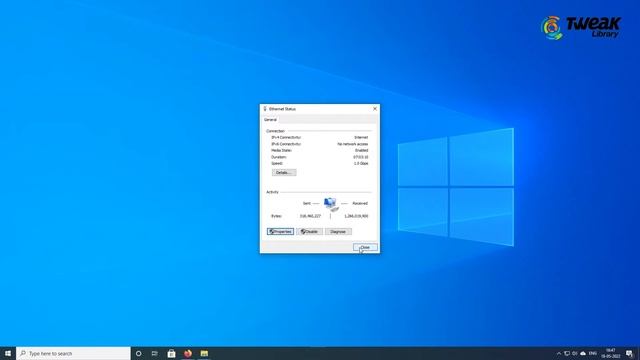Switch input language via ENG indicator
Screen dimensions: 640x360
(593, 353)
